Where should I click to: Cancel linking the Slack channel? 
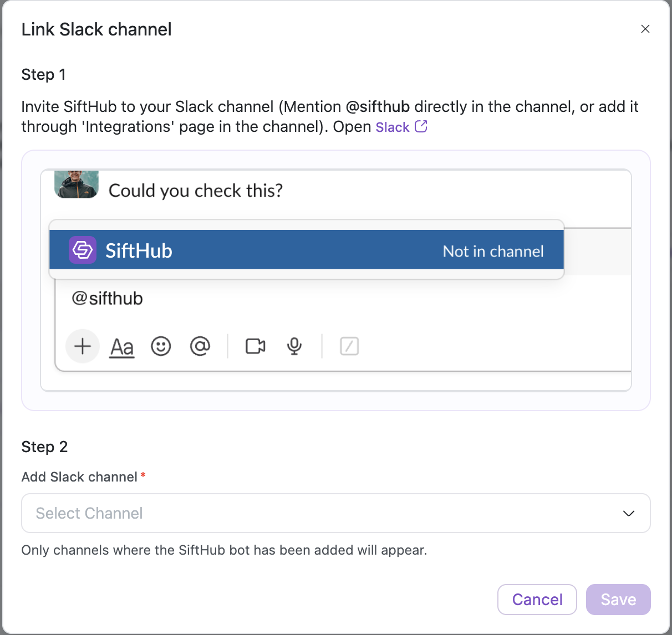point(537,600)
